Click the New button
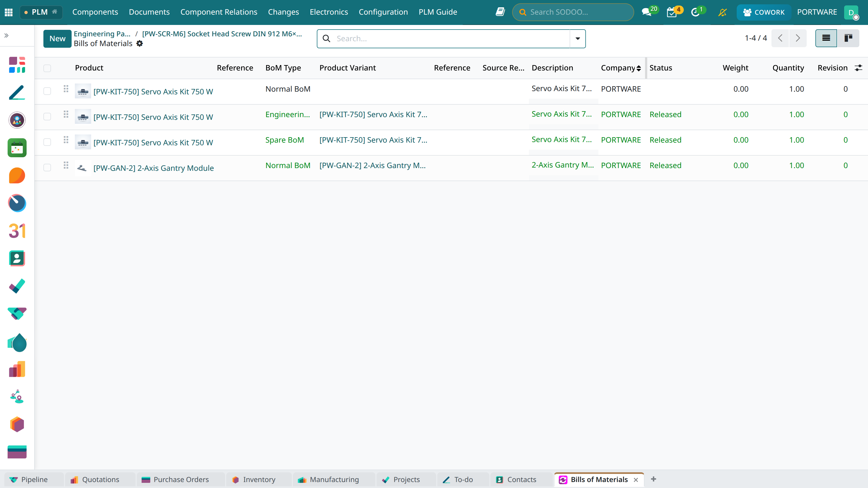The image size is (868, 488). coord(57,38)
